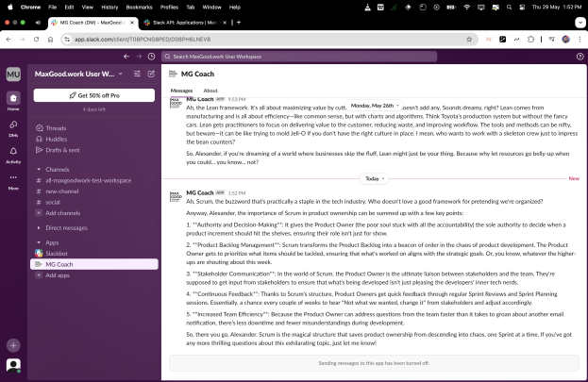The image size is (588, 382).
Task: Bookmark this page with the star icon
Action: pos(469,40)
